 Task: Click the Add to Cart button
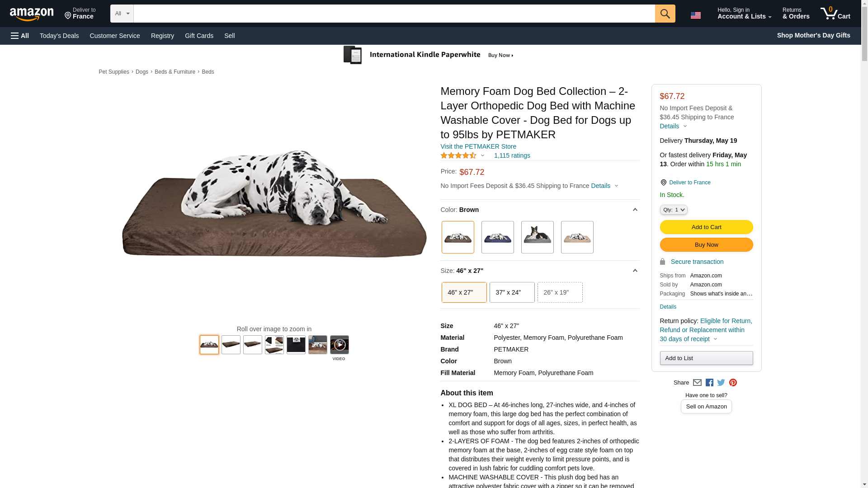click(706, 227)
